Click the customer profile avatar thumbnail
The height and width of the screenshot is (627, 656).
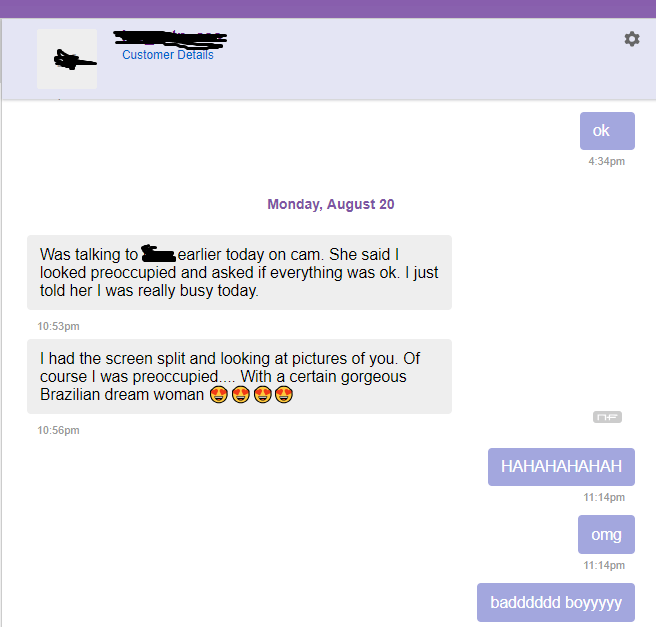67,59
